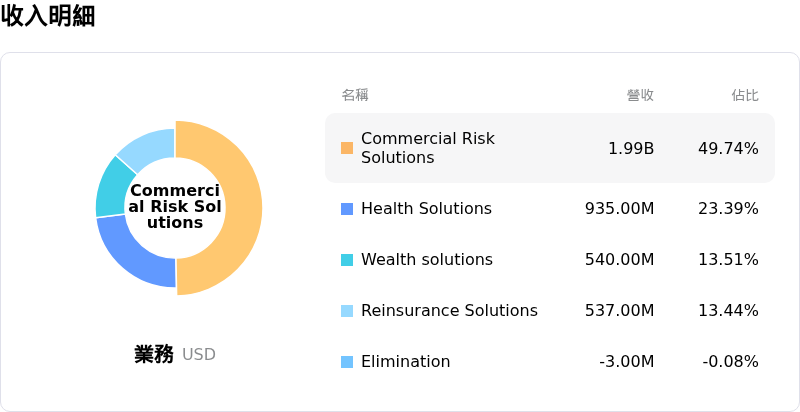Screen dimensions: 800x412
Task: Click the Elimination legend color swatch
Action: [347, 362]
